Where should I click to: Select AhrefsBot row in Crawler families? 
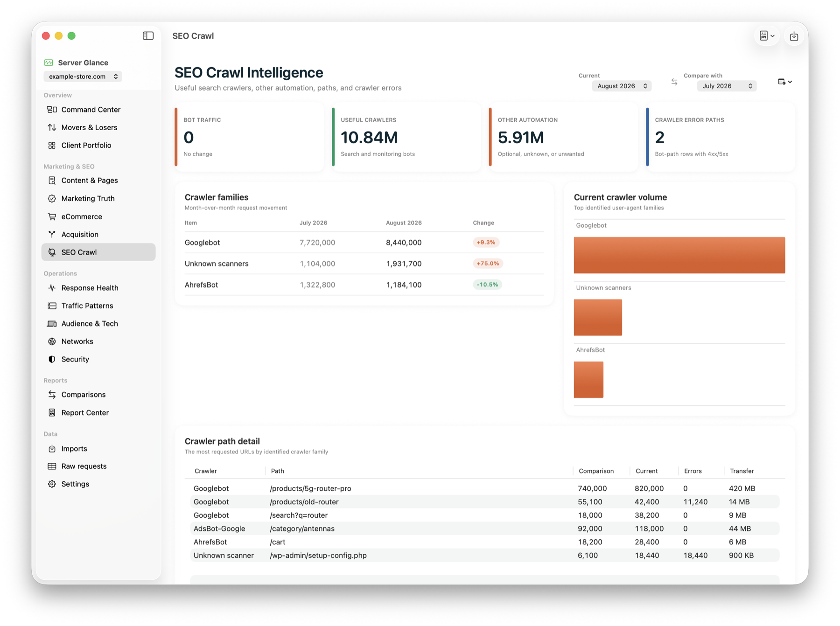pos(364,285)
